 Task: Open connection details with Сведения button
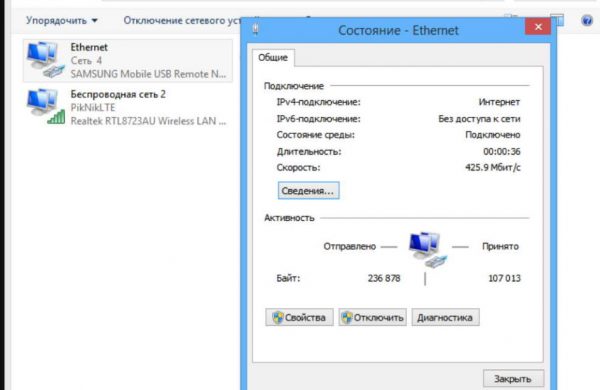coord(308,191)
